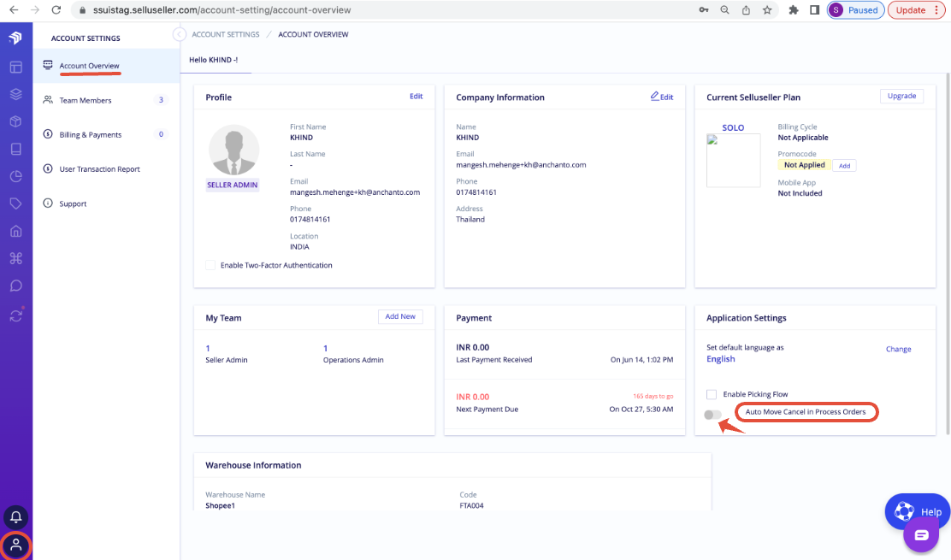Click the browser address bar URL
The width and height of the screenshot is (951, 560).
(222, 9)
